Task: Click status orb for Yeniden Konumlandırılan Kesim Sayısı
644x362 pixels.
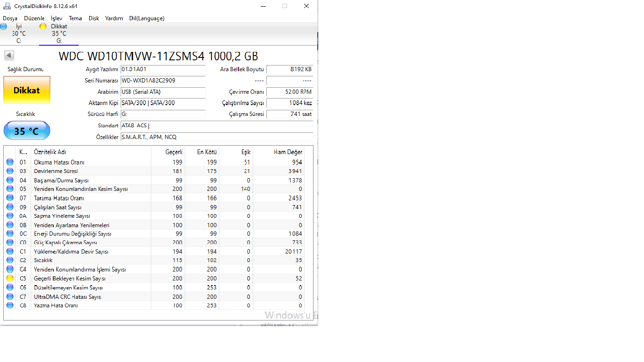Action: pos(10,189)
